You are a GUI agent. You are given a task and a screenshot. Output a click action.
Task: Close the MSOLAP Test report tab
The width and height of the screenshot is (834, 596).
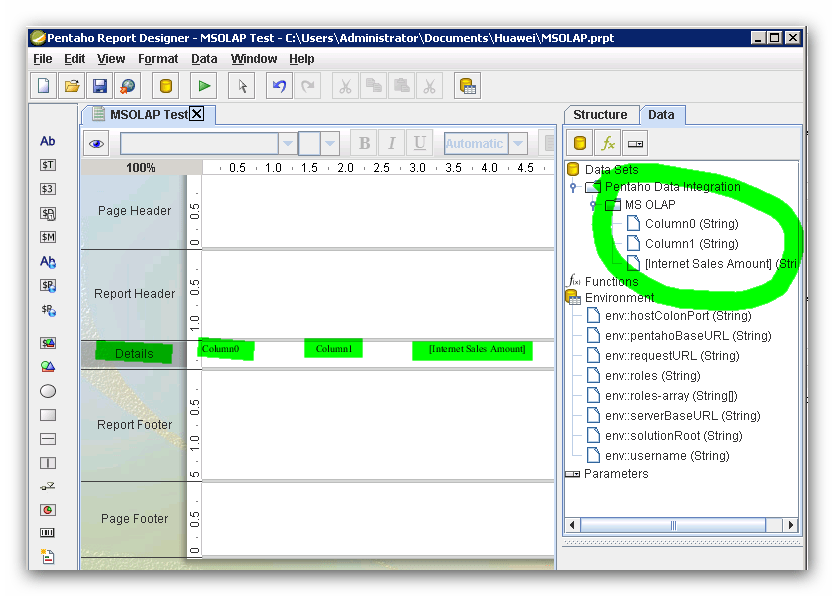[197, 114]
